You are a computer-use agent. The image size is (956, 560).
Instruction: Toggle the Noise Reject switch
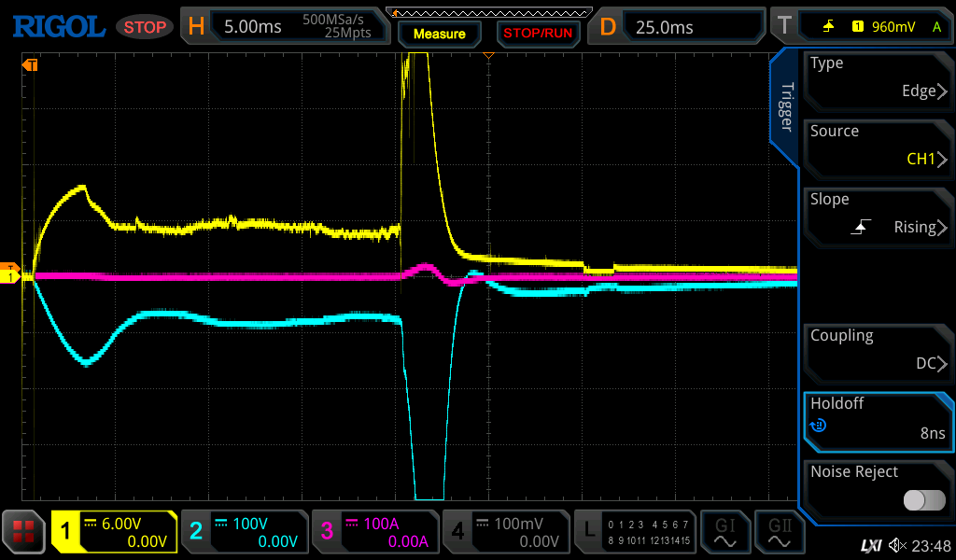pyautogui.click(x=924, y=500)
